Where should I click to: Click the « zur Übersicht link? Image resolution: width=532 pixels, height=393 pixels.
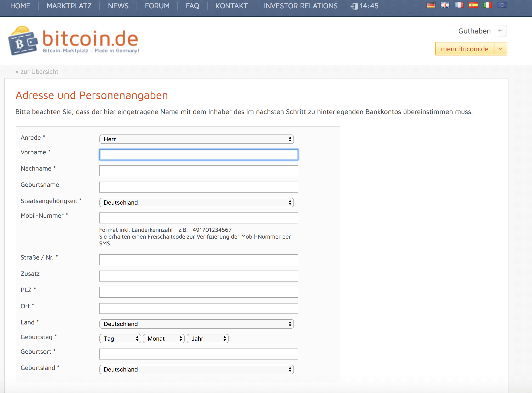[x=37, y=72]
